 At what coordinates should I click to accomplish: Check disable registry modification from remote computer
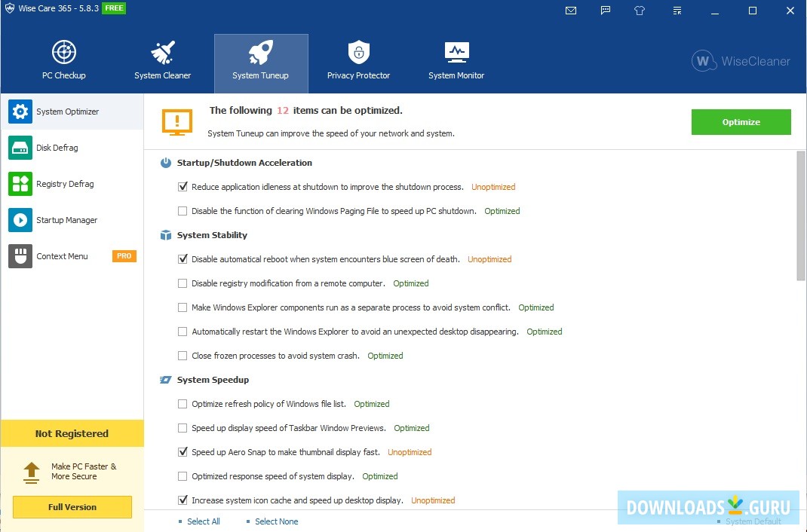(x=183, y=283)
